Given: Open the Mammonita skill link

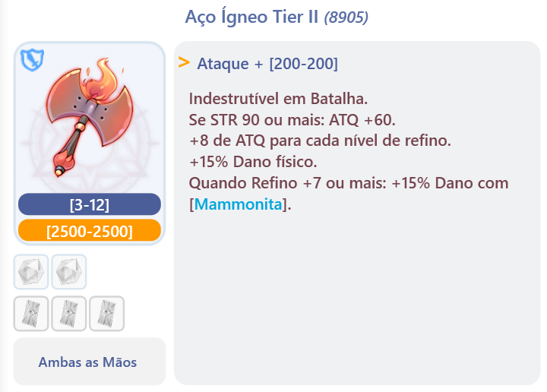Looking at the screenshot, I should click(x=238, y=204).
